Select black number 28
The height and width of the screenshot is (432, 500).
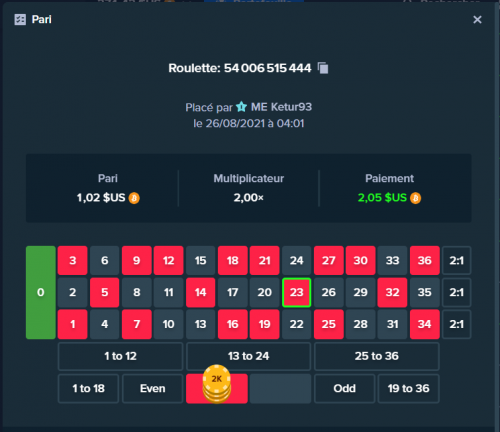click(361, 324)
